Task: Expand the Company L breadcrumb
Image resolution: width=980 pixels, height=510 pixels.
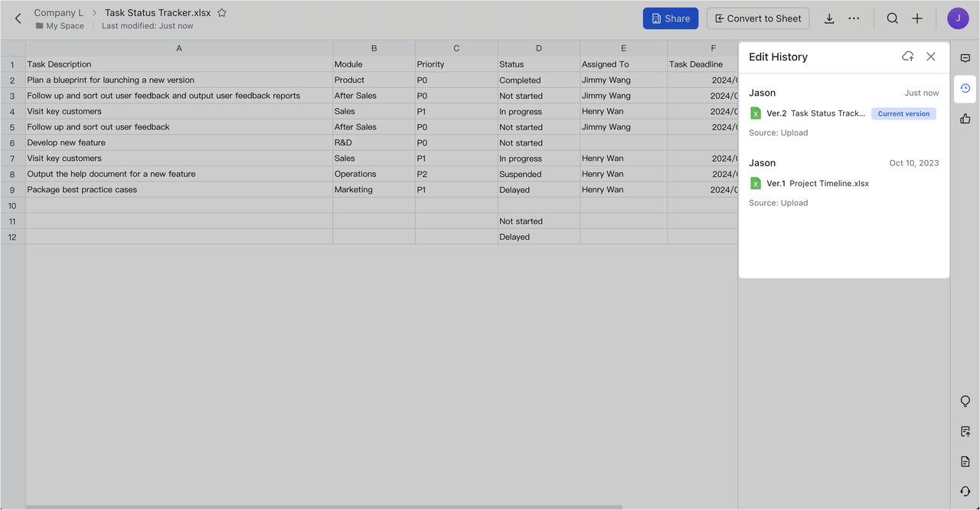Action: point(58,12)
